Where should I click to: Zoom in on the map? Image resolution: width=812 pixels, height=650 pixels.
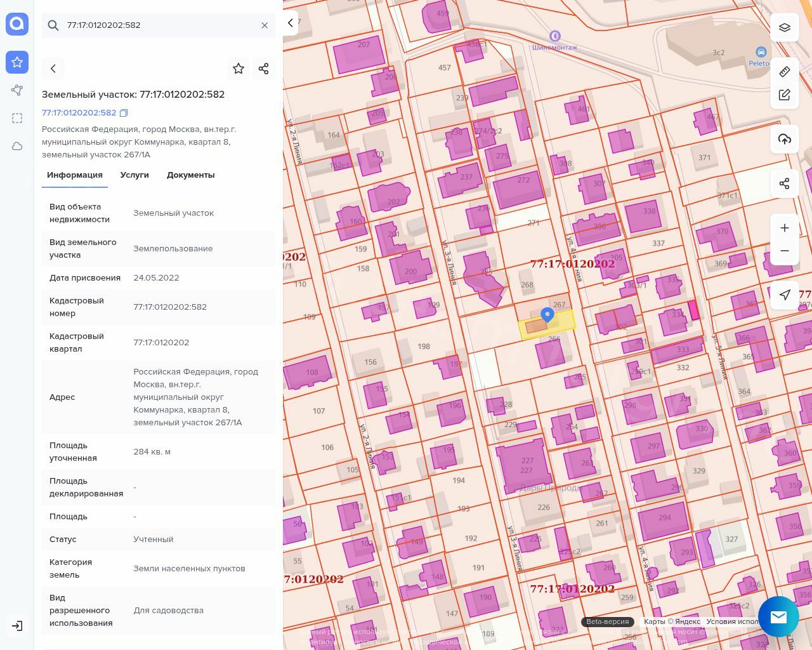(785, 228)
